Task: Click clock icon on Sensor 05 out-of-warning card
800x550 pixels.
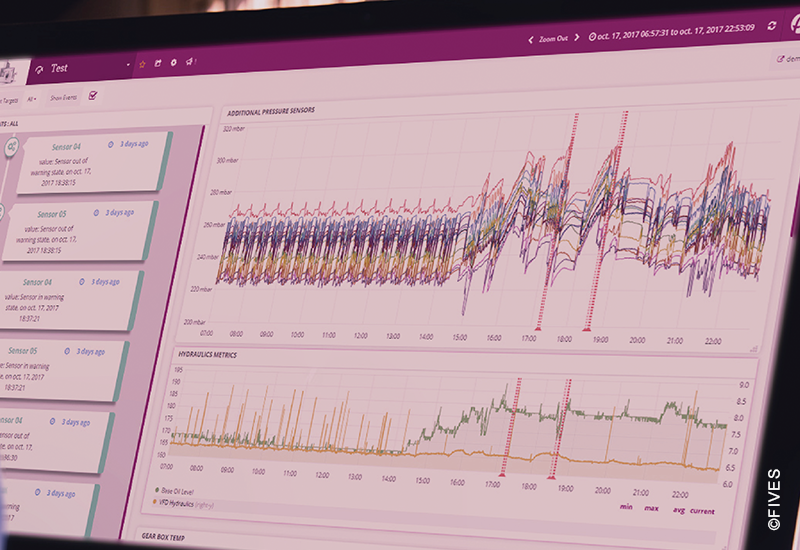Action: [x=96, y=213]
